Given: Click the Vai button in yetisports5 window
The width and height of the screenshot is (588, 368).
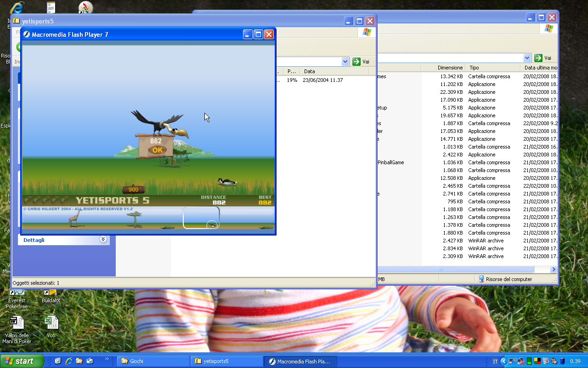Looking at the screenshot, I should (x=361, y=62).
